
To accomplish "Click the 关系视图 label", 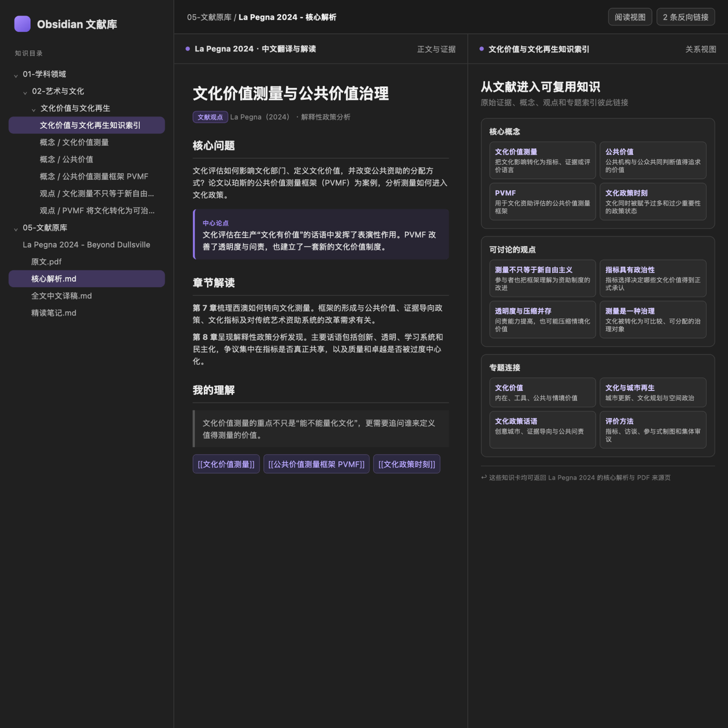I will tap(700, 49).
